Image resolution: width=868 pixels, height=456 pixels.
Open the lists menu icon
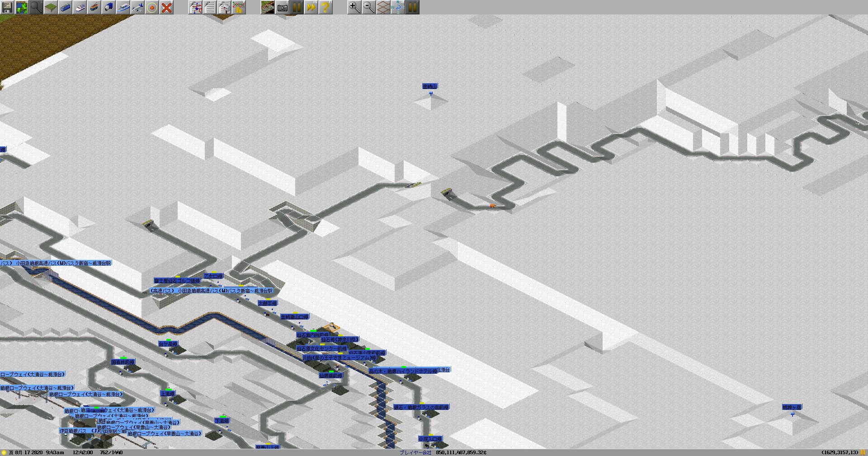(x=210, y=7)
